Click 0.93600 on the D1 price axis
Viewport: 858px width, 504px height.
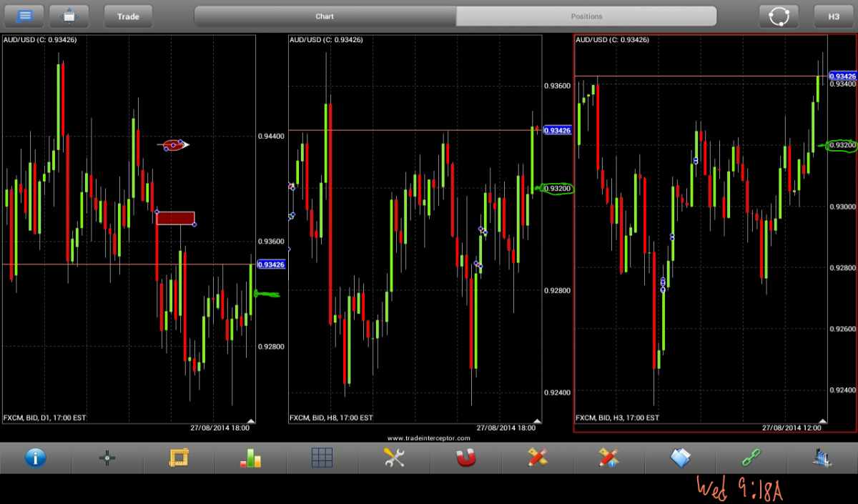click(x=271, y=242)
